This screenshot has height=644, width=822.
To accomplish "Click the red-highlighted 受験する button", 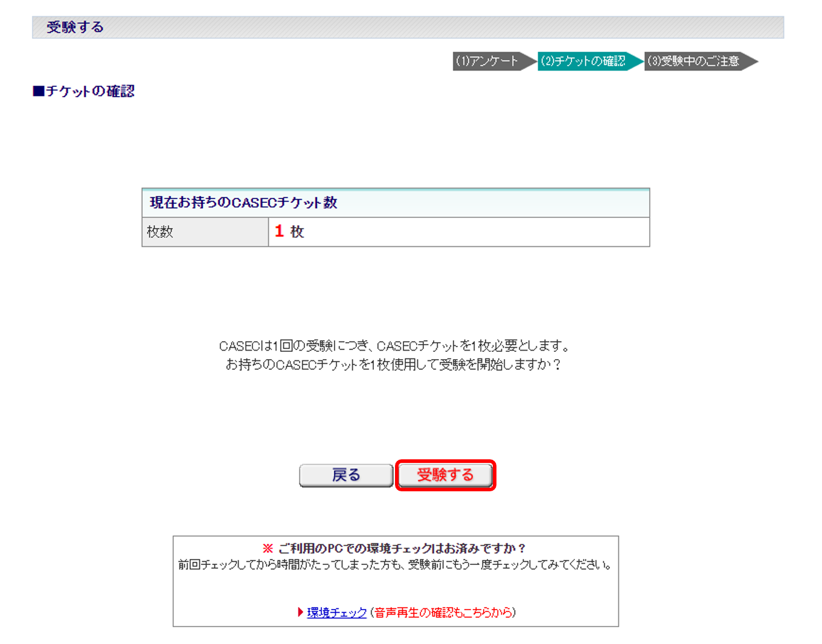I will click(x=445, y=475).
